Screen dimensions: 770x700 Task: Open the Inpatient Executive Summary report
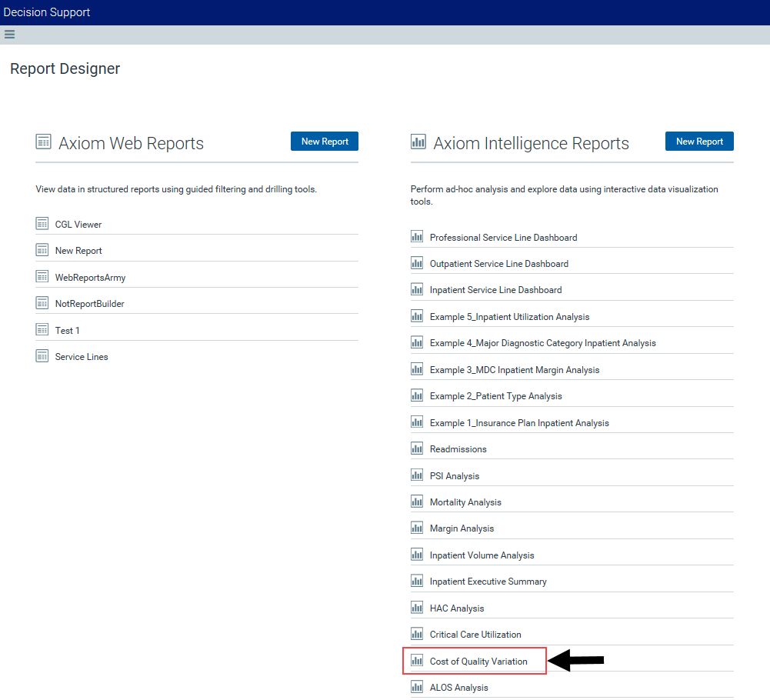(x=488, y=582)
